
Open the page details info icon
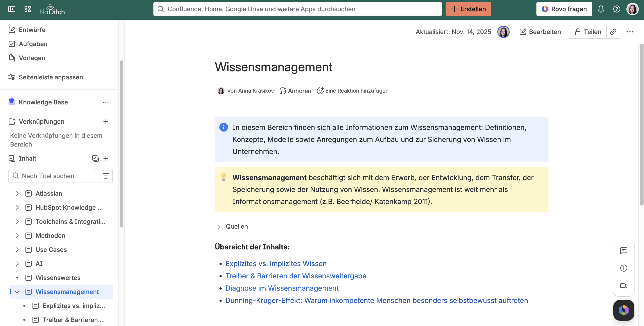point(624,268)
